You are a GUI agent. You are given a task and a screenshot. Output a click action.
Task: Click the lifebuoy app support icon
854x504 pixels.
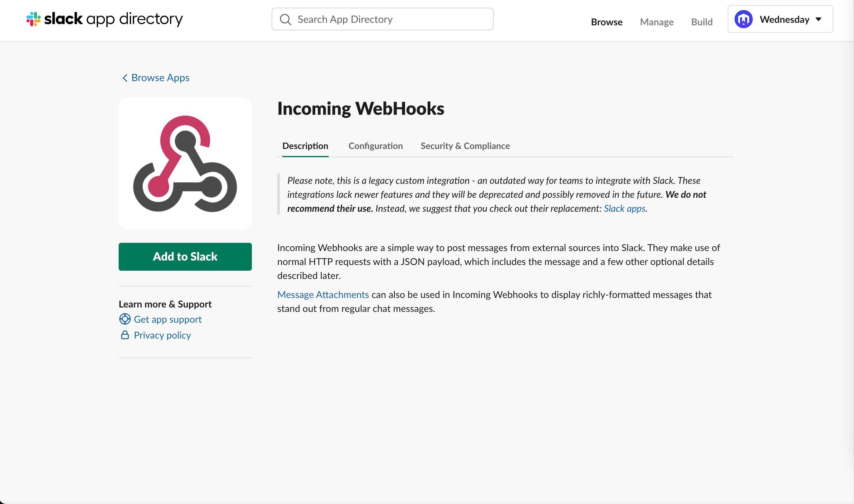(x=125, y=319)
